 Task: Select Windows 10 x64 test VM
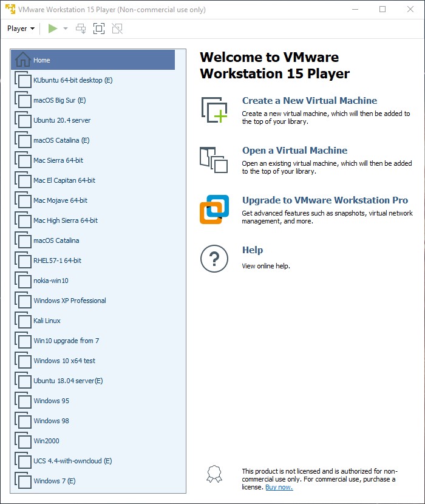pyautogui.click(x=93, y=361)
